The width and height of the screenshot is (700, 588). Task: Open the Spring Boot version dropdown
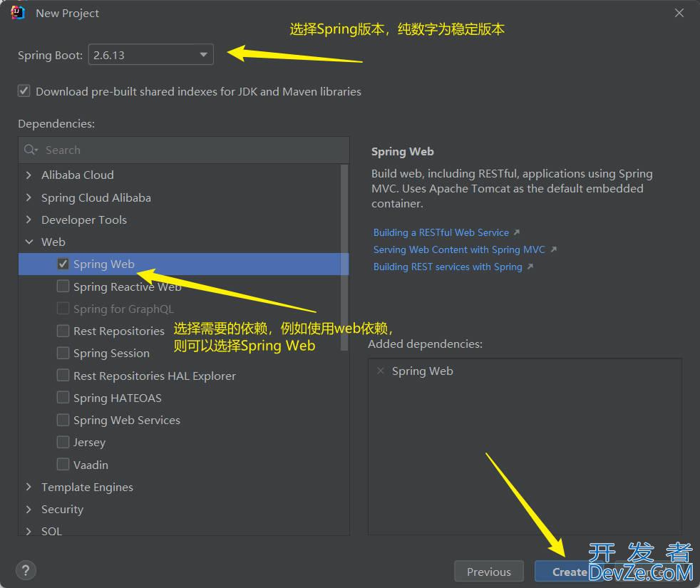coord(151,54)
